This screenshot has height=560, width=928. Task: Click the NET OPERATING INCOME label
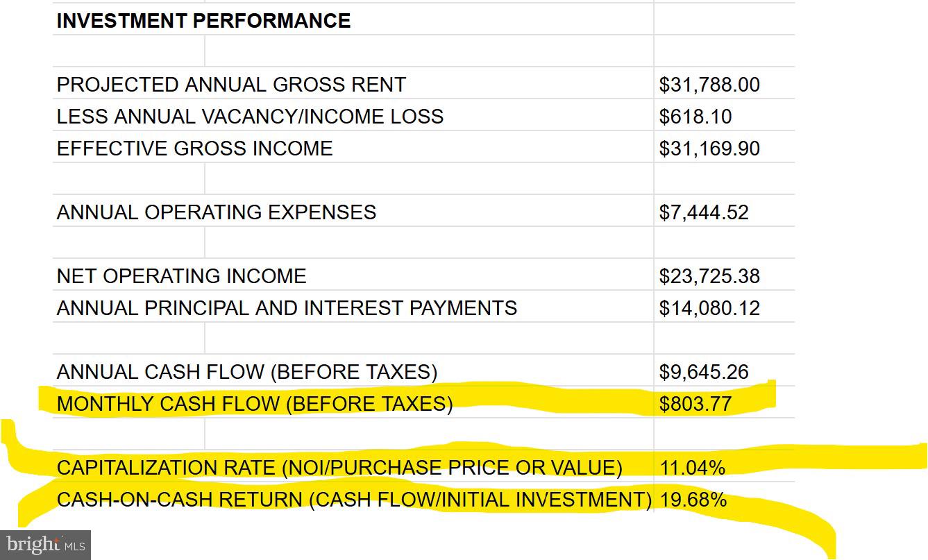(181, 276)
